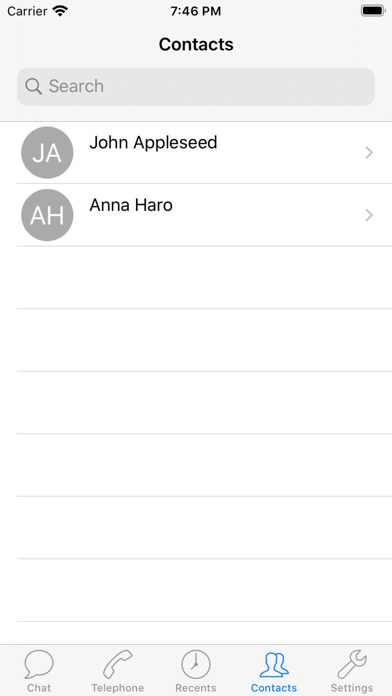Open Anna Haro contact name

(x=131, y=205)
